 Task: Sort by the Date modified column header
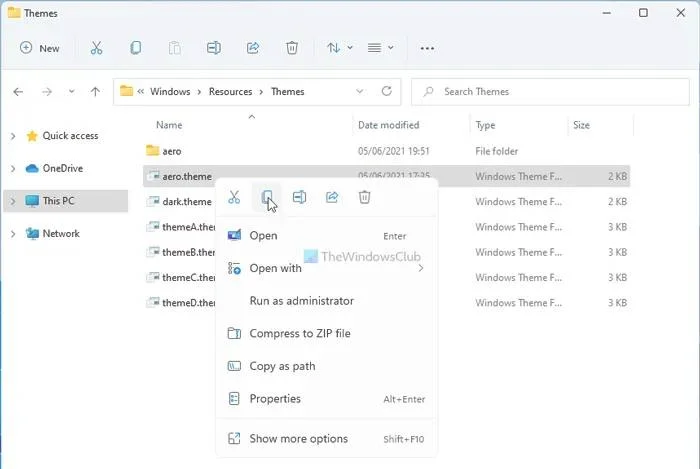click(388, 125)
